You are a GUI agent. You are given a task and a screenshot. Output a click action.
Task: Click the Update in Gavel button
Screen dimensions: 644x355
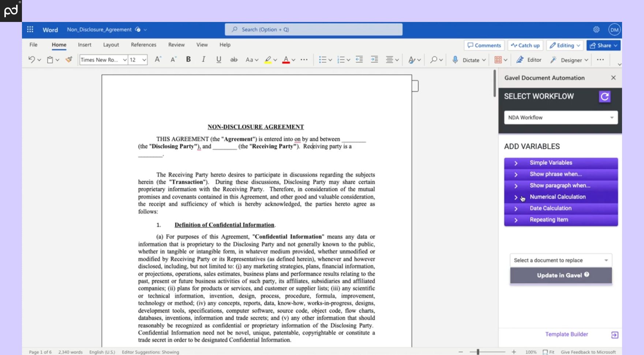[x=561, y=275]
